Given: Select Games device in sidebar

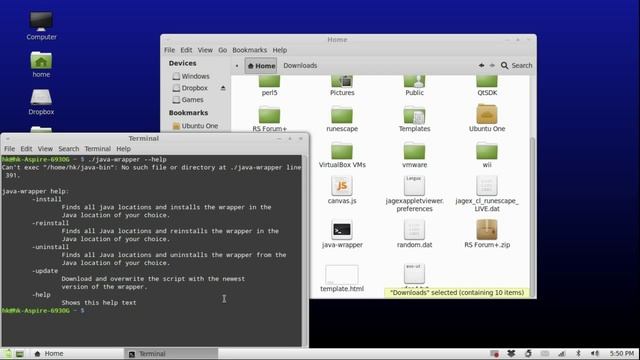Looking at the screenshot, I should point(188,100).
